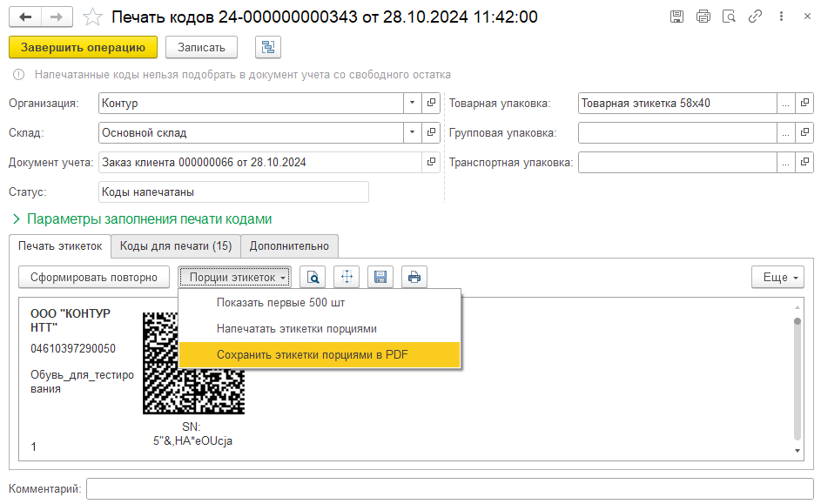Click the barcode number 04610397290050
Viewport: 821px width, 504px height.
point(73,348)
